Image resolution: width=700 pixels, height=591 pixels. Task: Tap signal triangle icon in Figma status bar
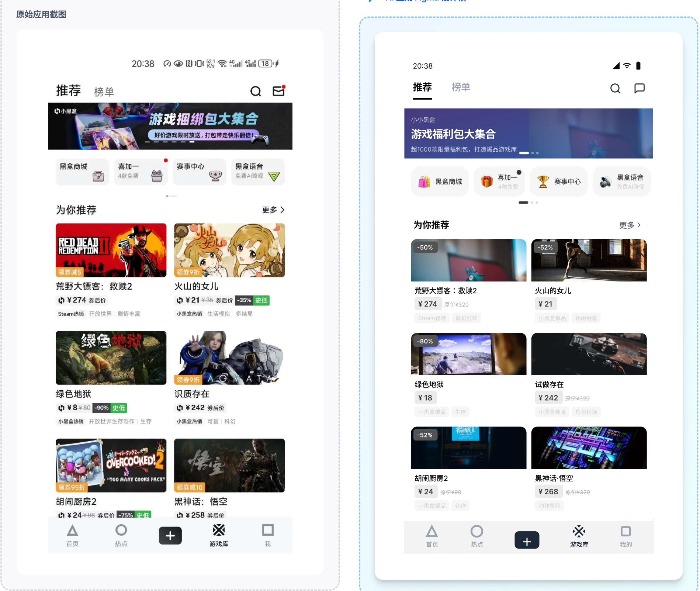(x=616, y=66)
